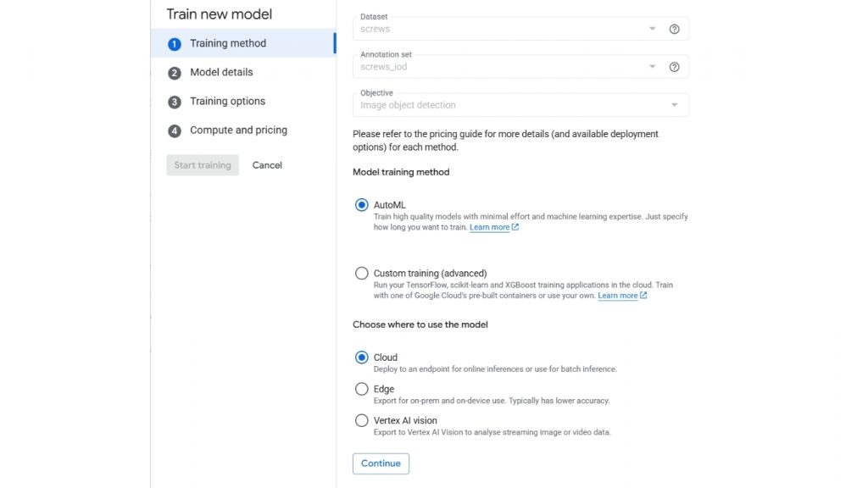Open the Objective dropdown
Viewport: 868px width, 488px height.
(x=674, y=105)
